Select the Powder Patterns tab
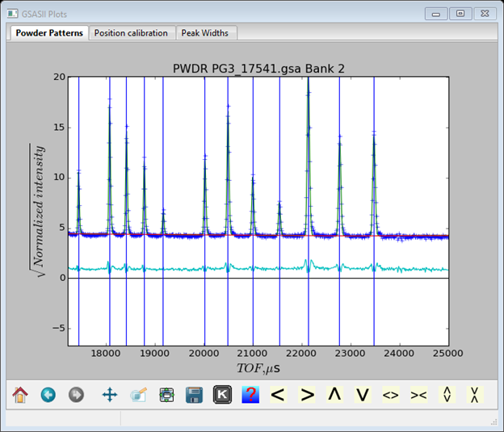The width and height of the screenshot is (504, 432). (x=48, y=33)
